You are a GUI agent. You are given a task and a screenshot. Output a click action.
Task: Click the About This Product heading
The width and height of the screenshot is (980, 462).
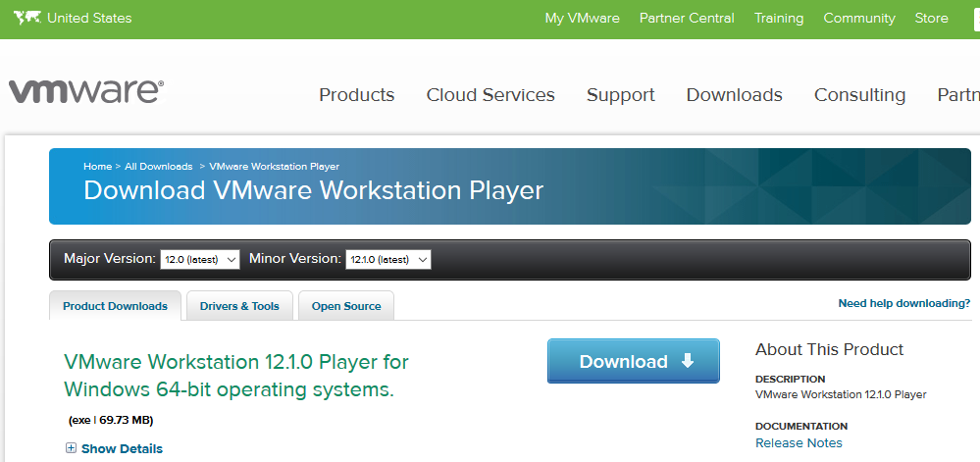coord(829,349)
